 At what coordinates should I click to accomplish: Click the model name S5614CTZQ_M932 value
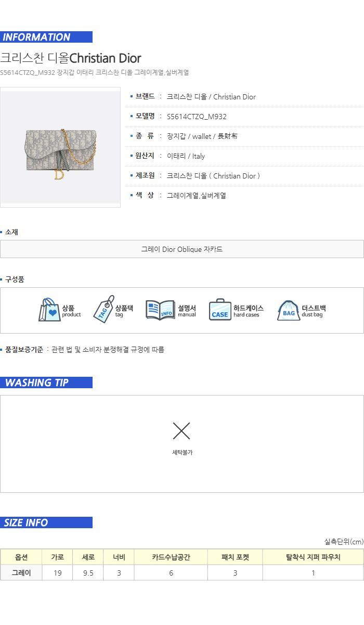pos(197,117)
